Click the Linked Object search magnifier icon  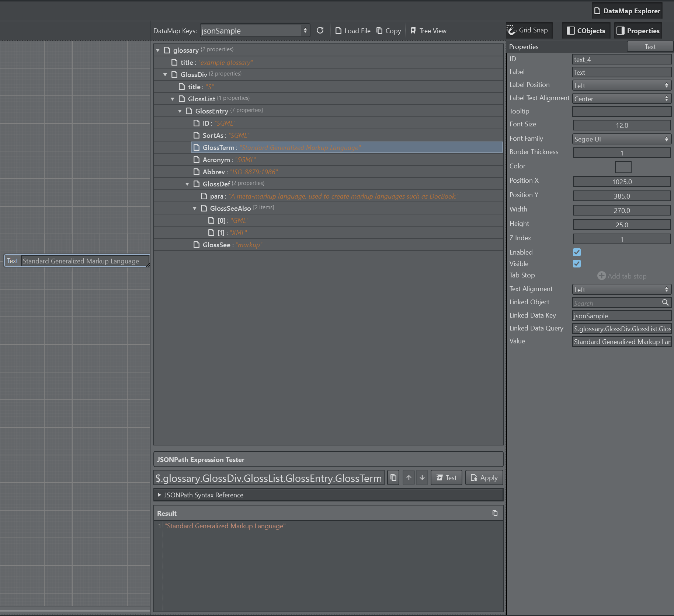point(665,302)
